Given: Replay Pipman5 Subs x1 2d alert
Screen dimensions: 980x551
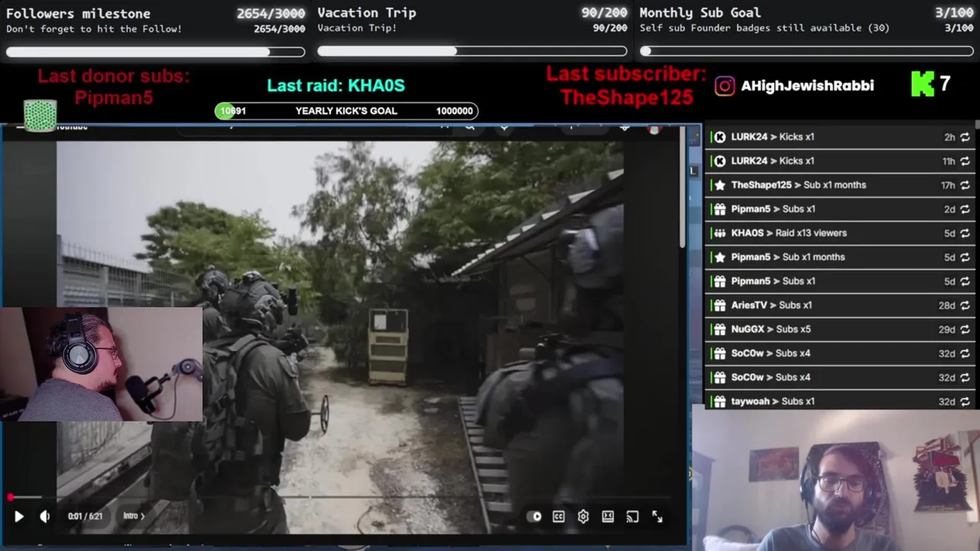Looking at the screenshot, I should [965, 209].
